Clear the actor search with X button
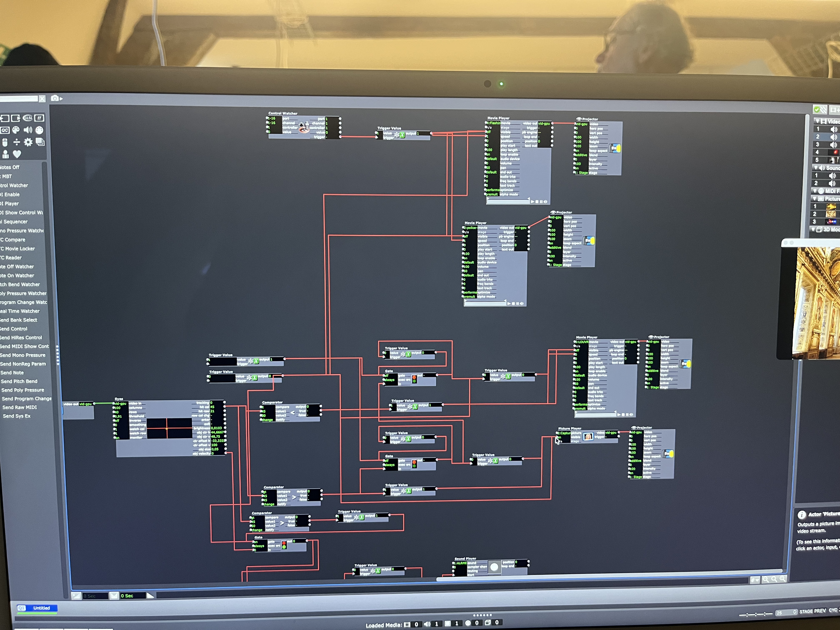This screenshot has height=630, width=840. click(x=42, y=99)
